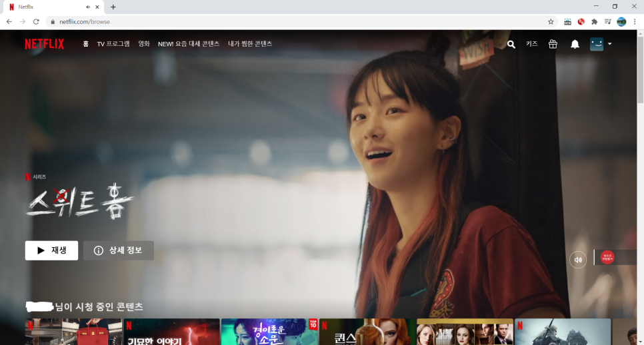Image resolution: width=644 pixels, height=345 pixels.
Task: Reload the Netflix page
Action: (36, 22)
